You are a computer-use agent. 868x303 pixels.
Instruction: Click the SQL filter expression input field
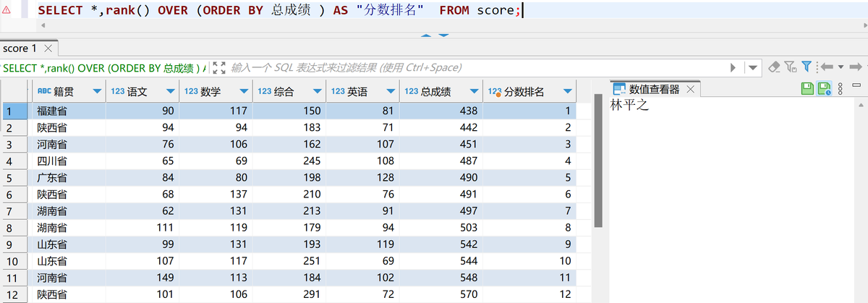tap(477, 67)
